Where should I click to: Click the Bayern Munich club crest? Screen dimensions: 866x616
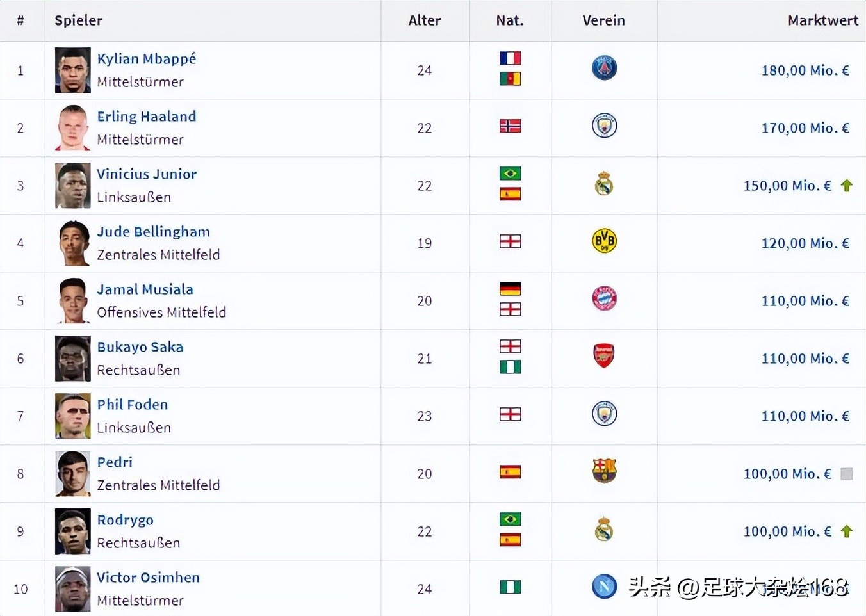tap(604, 298)
